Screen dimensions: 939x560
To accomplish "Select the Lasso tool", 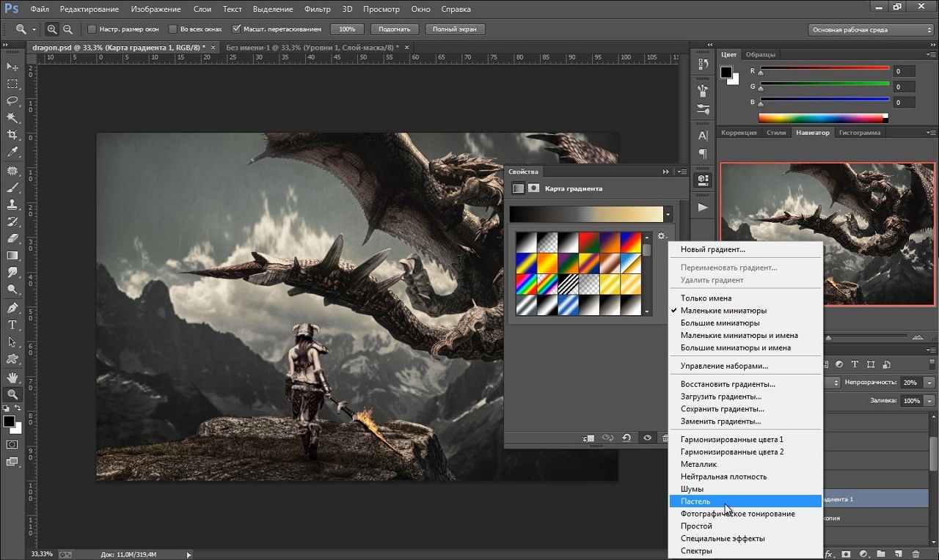I will (x=12, y=100).
